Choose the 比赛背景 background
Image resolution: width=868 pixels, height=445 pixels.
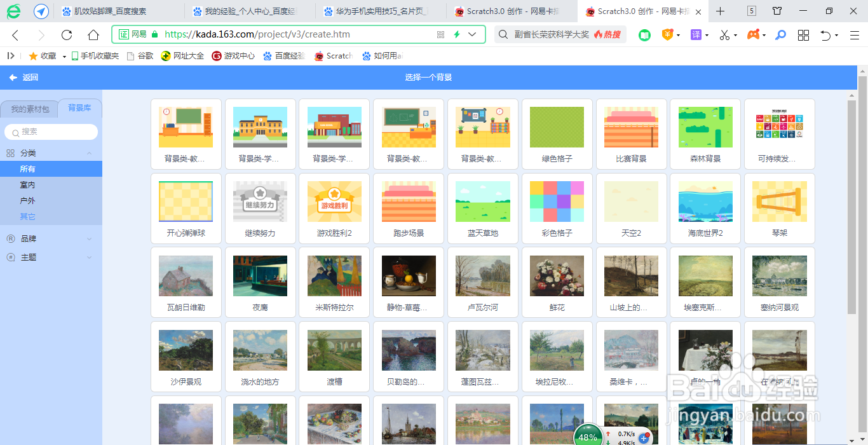632,134
